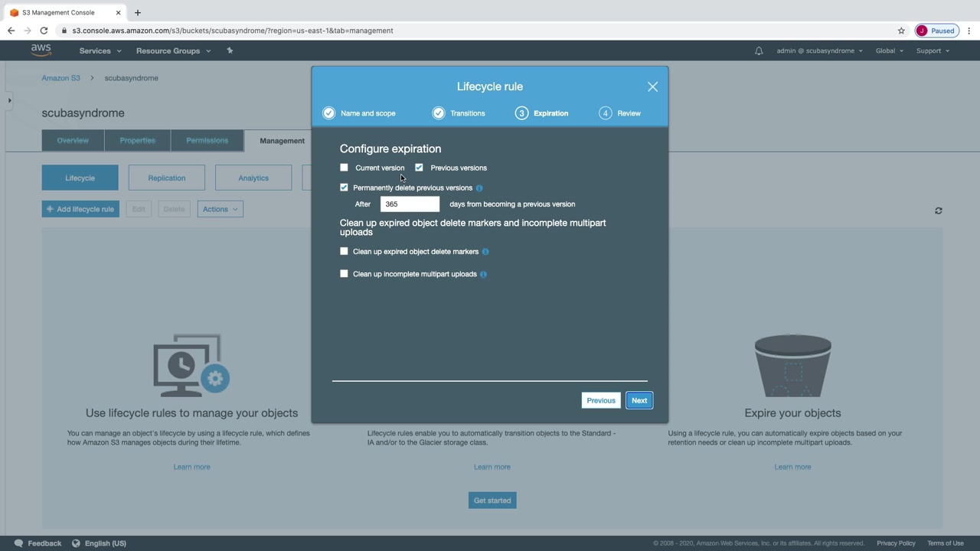Jump to the Review step

pos(620,113)
